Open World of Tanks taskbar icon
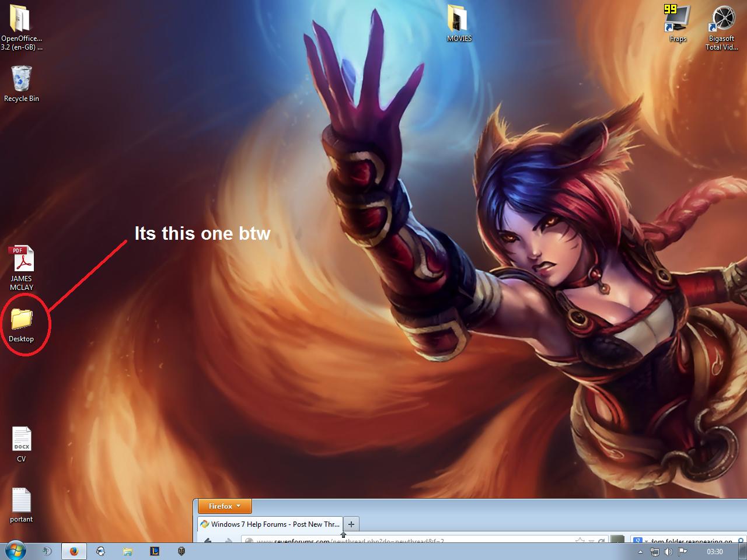The height and width of the screenshot is (560, 747). coord(181,551)
